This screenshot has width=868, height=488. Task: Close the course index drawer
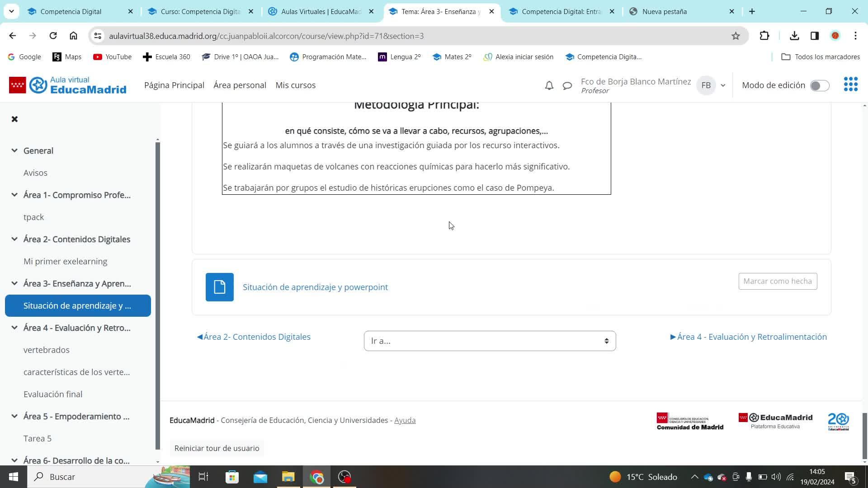point(14,119)
